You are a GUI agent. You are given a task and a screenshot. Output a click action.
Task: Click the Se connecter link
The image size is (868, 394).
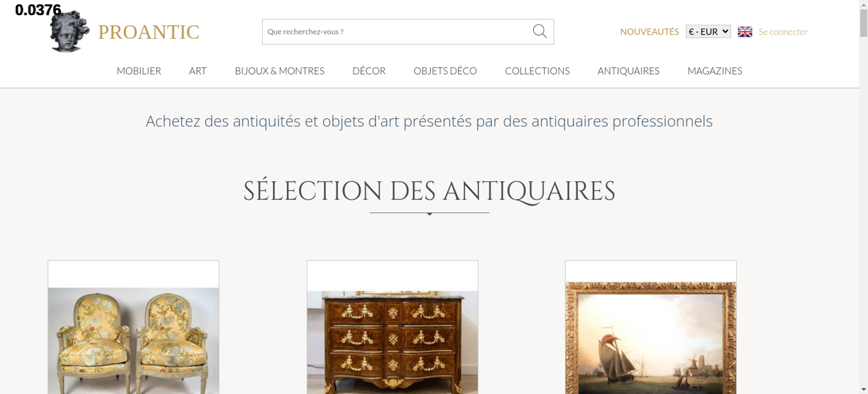783,32
